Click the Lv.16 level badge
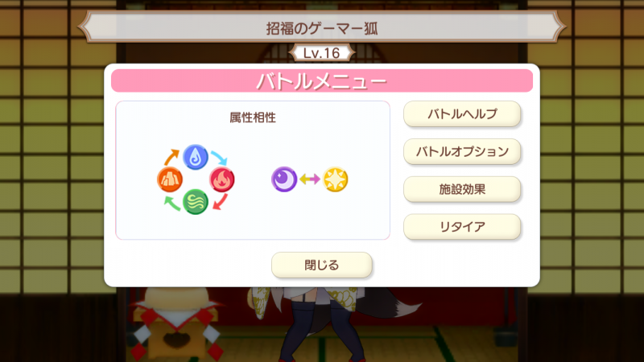The image size is (644, 362). [x=321, y=53]
